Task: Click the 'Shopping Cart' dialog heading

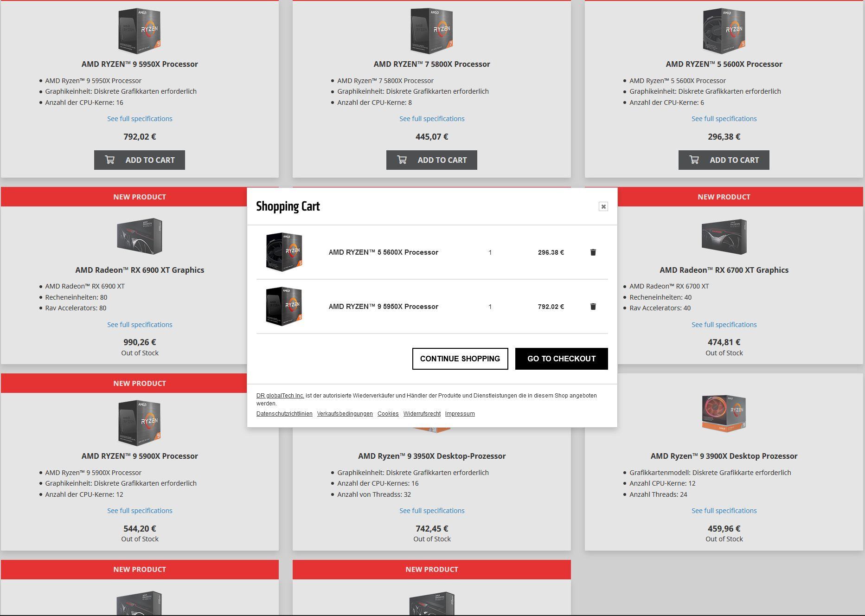Action: (288, 206)
